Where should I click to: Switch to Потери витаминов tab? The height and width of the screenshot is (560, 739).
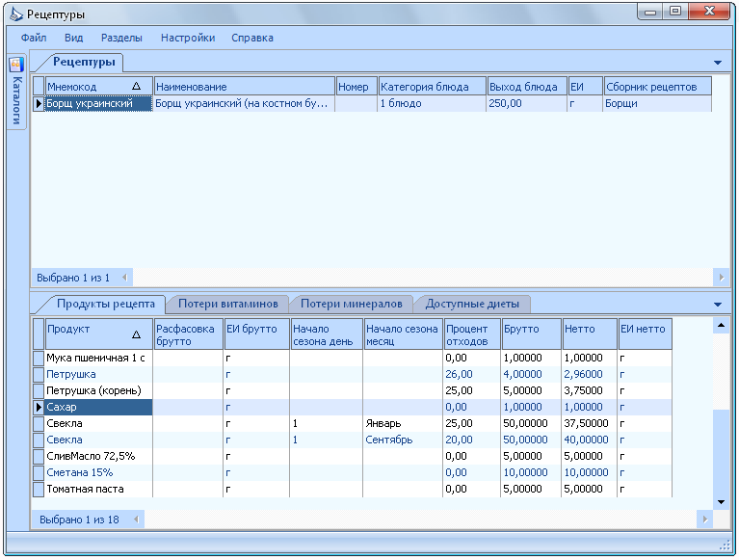point(228,304)
